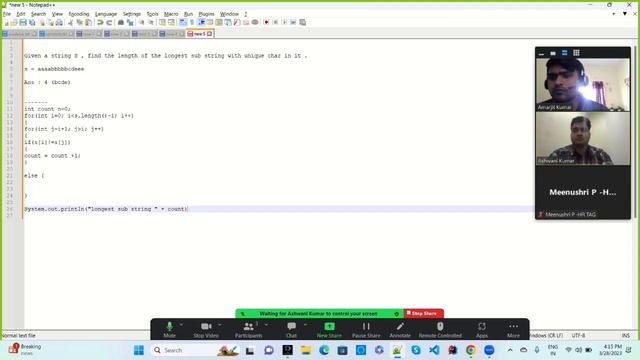Click the UTF-8 encoding in status bar
Screen dimensions: 640x360
pyautogui.click(x=578, y=336)
